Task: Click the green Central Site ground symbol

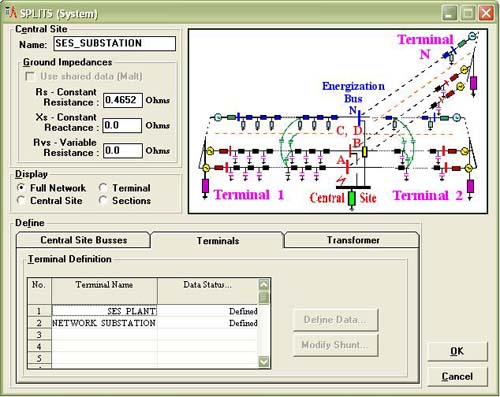Action: (x=352, y=198)
